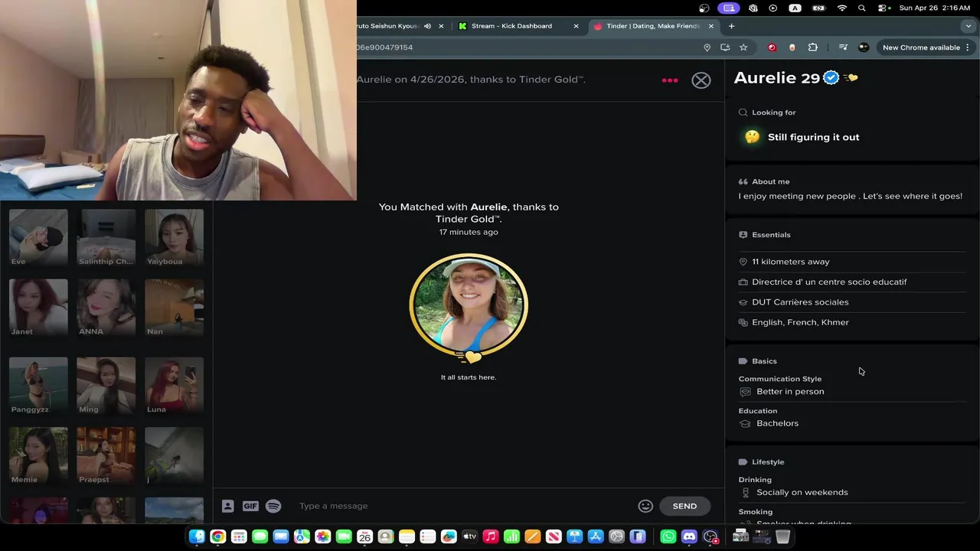Image resolution: width=980 pixels, height=551 pixels.
Task: Switch to the Tinder browser tab
Action: coord(653,26)
